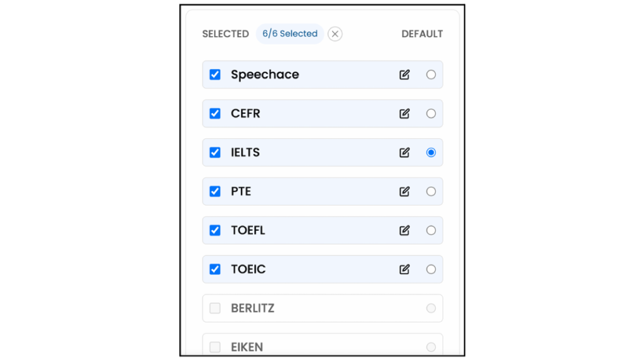
Task: Open the TOEIC edit icon
Action: click(x=404, y=270)
